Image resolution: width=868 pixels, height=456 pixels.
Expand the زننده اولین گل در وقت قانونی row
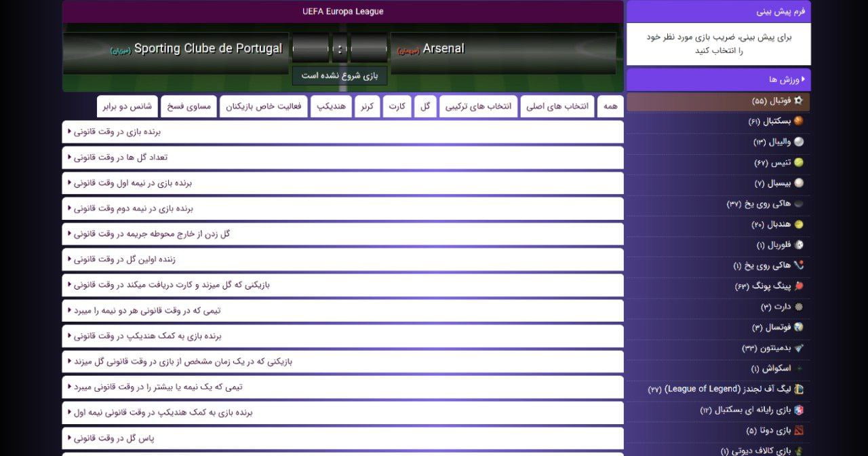click(342, 259)
